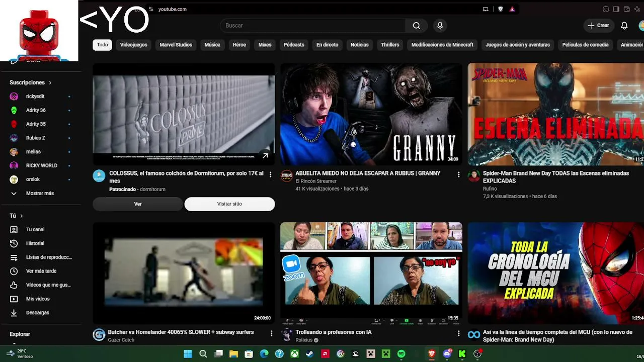Open the Leo AI sparkle icon

coord(637,9)
